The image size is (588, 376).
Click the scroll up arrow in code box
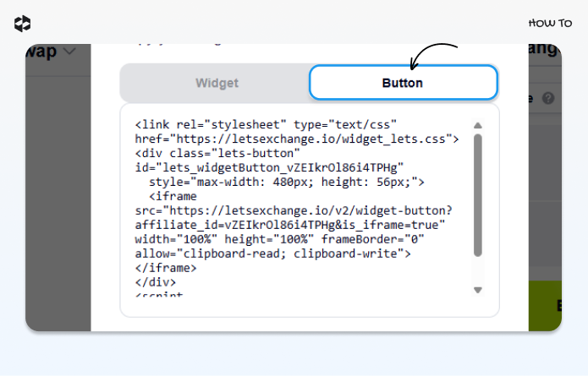(477, 125)
